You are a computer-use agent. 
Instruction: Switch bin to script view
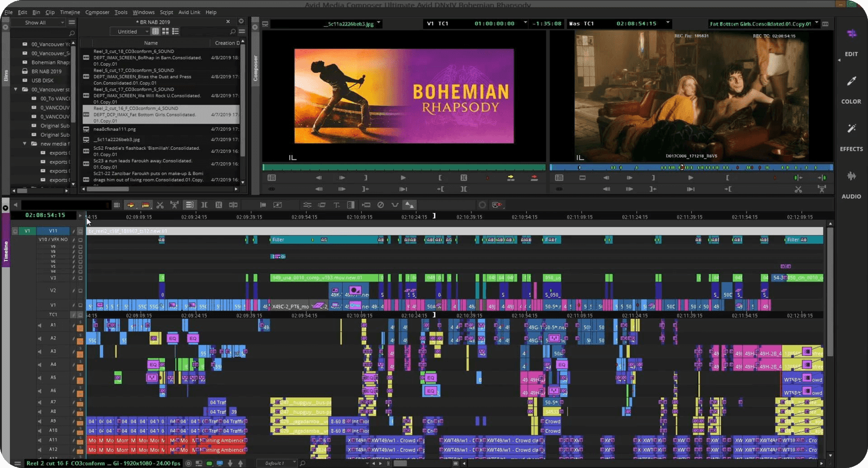[x=175, y=31]
